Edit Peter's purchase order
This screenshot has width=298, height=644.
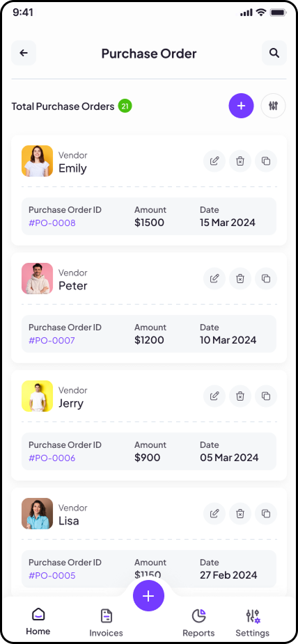[214, 278]
